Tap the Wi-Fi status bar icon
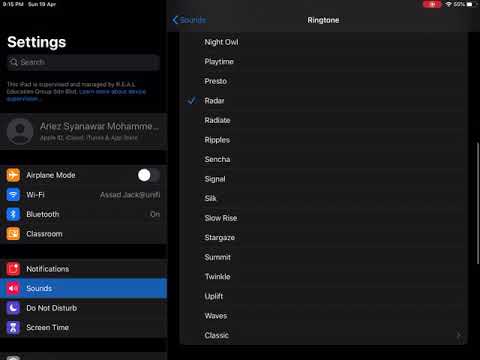This screenshot has width=480, height=360. coord(449,4)
